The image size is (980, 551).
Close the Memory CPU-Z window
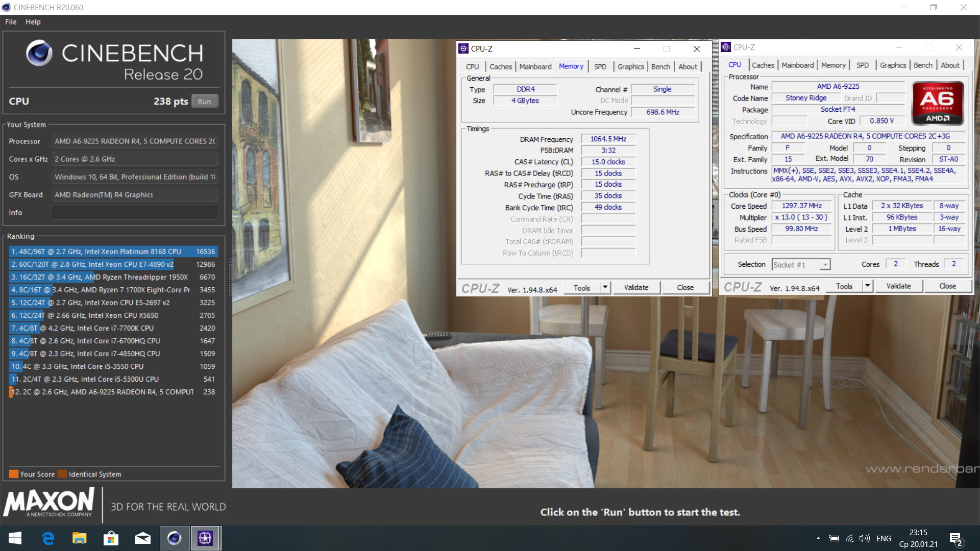[x=696, y=49]
